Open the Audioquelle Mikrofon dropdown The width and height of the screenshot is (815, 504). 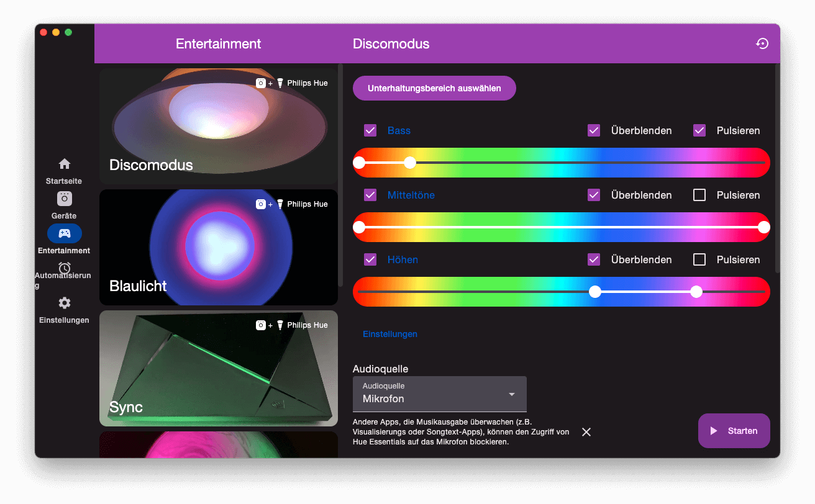click(440, 394)
